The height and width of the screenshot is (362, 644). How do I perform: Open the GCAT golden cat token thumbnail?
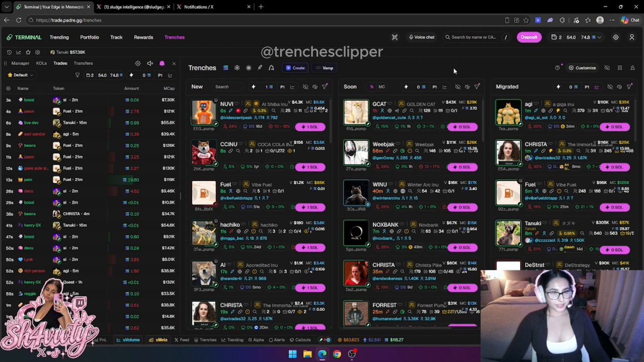click(356, 112)
